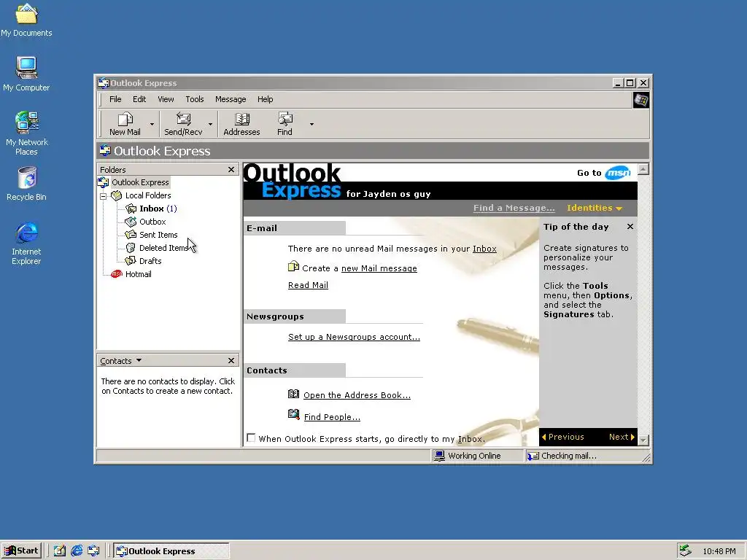Open the Tools menu

click(x=194, y=99)
